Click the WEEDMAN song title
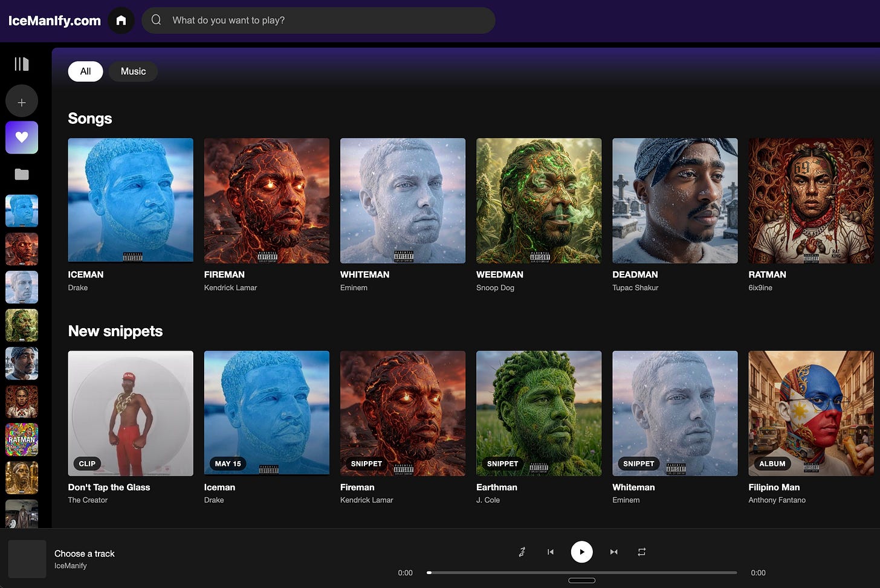The width and height of the screenshot is (880, 588). (500, 274)
